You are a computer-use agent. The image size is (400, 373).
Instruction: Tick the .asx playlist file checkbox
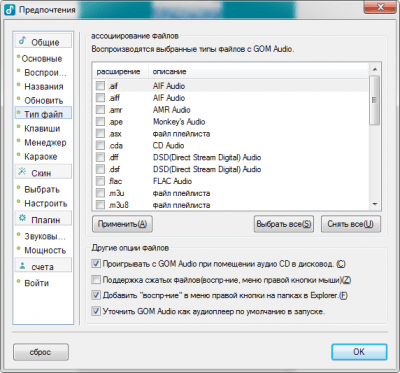point(100,134)
